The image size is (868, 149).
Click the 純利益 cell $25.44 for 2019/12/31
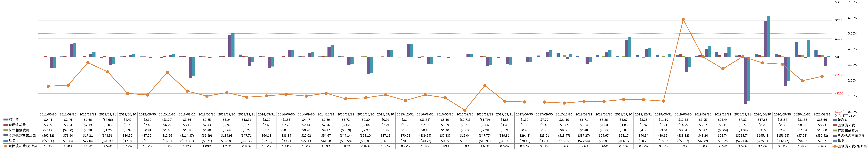tap(723, 120)
